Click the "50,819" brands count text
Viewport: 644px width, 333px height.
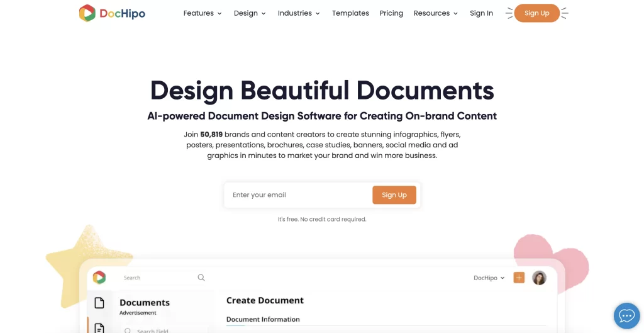[x=211, y=135]
